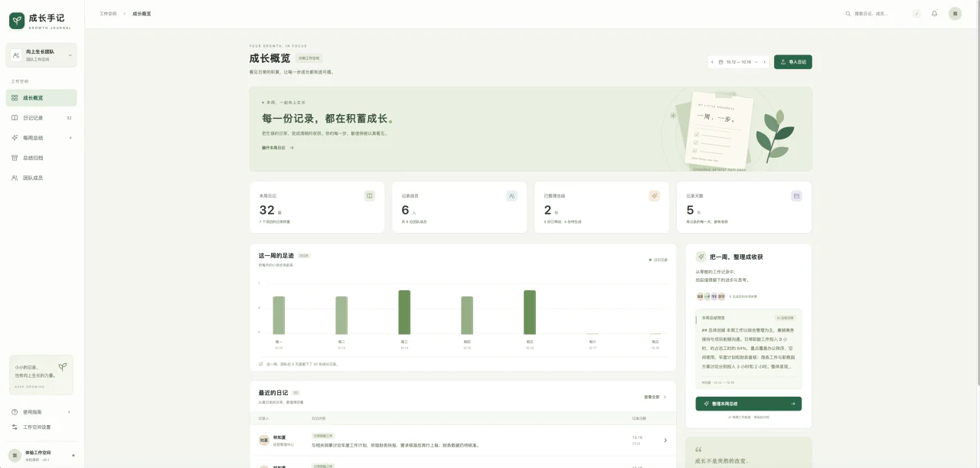The height and width of the screenshot is (468, 980).
Task: Click the 体验工作空间 profile at bottom left
Action: point(42,455)
